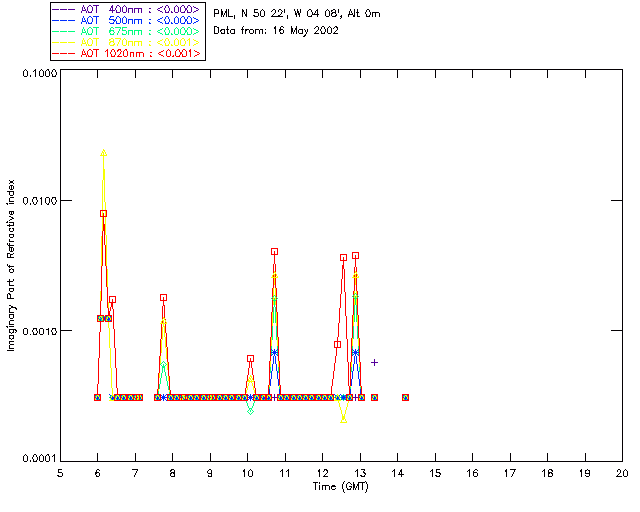Select the highest yellow triangle peak marker
Image resolution: width=640 pixels, height=512 pixels.
point(104,153)
